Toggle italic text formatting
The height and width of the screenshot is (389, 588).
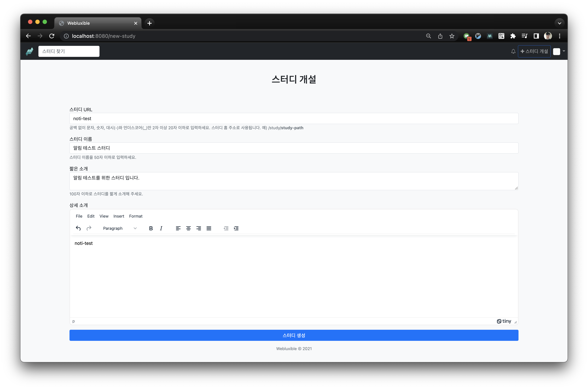pos(161,228)
